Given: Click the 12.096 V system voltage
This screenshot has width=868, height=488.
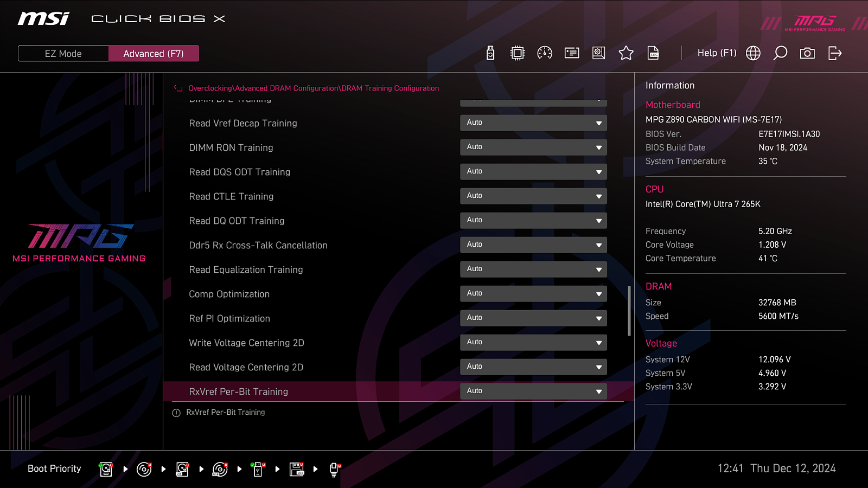Looking at the screenshot, I should [x=775, y=359].
